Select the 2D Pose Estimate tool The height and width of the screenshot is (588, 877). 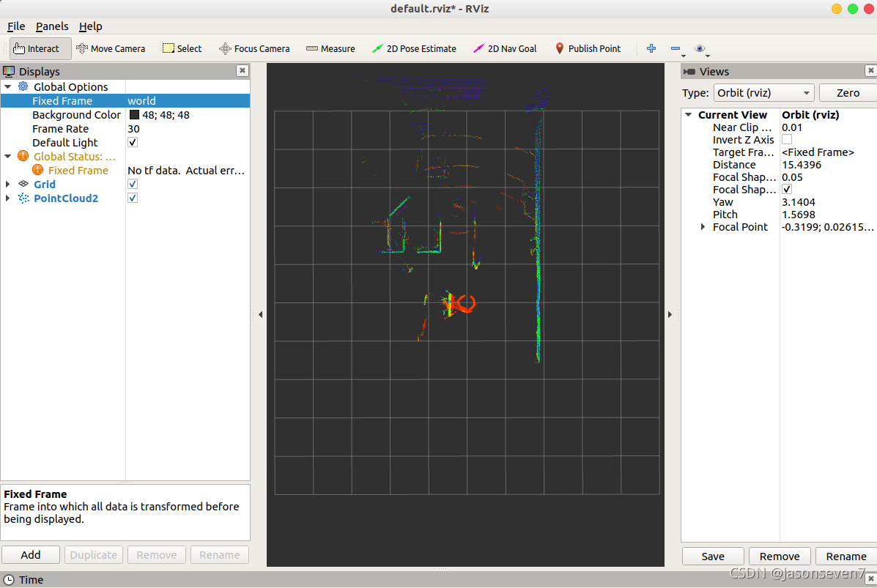pyautogui.click(x=414, y=48)
